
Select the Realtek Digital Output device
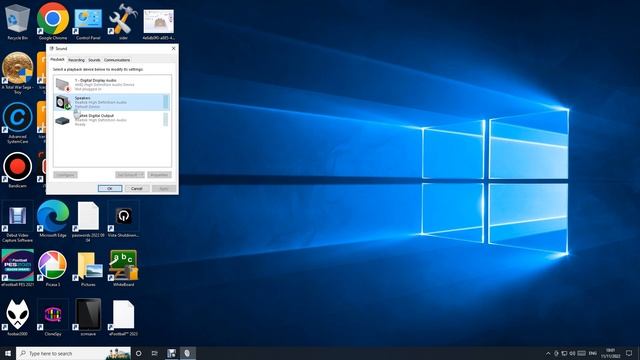click(112, 120)
